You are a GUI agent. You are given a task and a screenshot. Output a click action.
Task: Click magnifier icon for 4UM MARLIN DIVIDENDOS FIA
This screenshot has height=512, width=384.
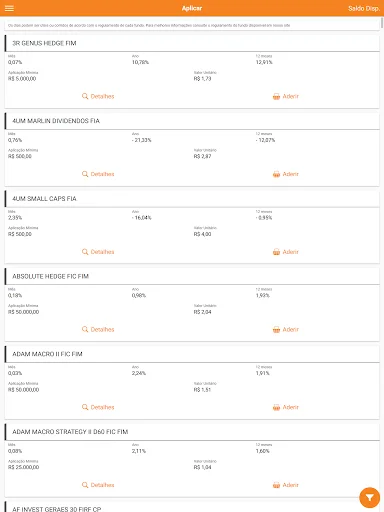point(85,174)
